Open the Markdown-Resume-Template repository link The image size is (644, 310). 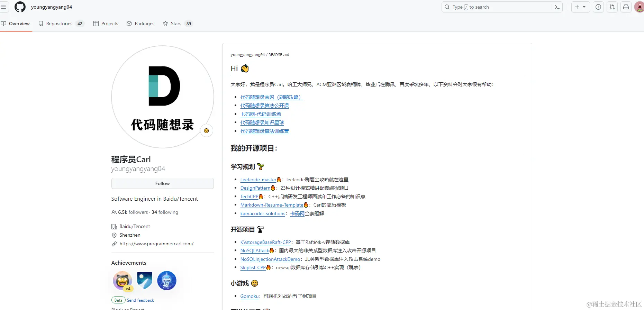(272, 205)
